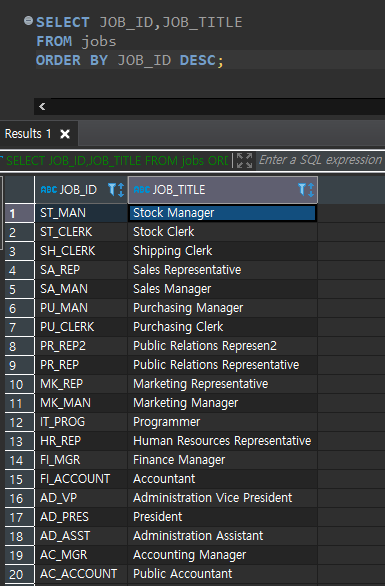This screenshot has width=385, height=586.
Task: Click the FI_MGR cell
Action: (x=81, y=460)
